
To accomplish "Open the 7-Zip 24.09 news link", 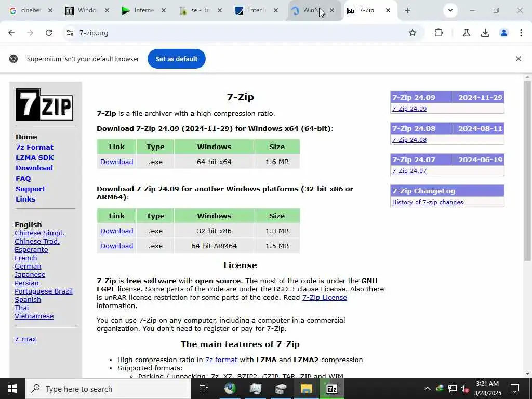I will [x=409, y=109].
